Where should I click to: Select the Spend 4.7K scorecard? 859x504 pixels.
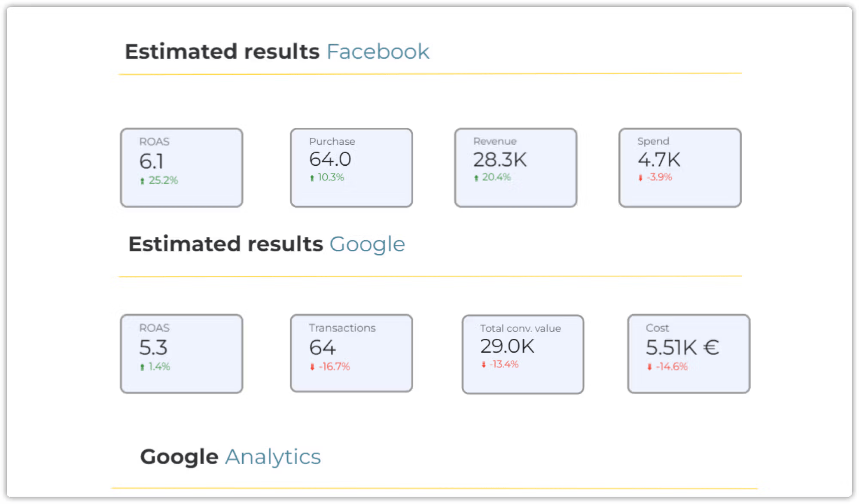click(x=680, y=167)
